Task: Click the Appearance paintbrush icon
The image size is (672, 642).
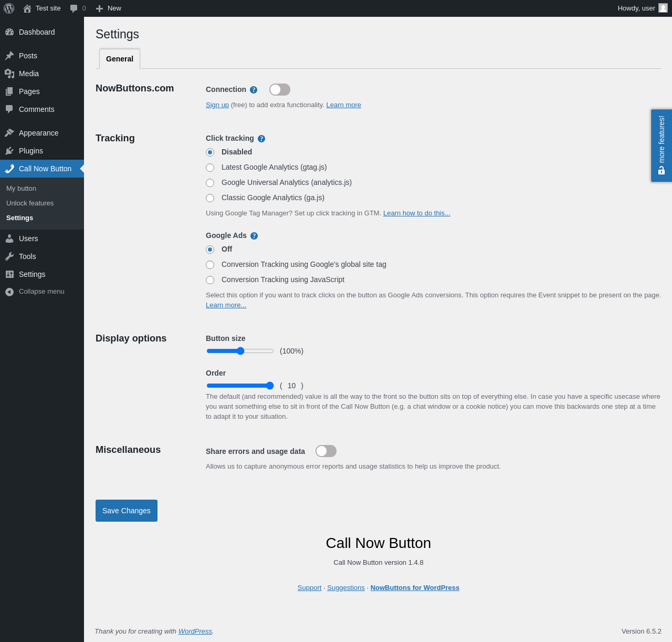Action: 9,133
